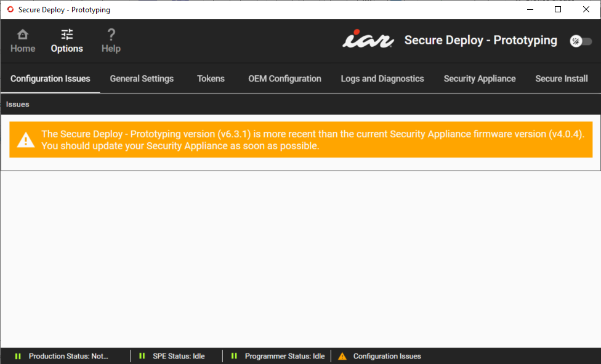Screen dimensions: 601x364
Task: Click the IAR logo in the header
Action: pyautogui.click(x=368, y=39)
